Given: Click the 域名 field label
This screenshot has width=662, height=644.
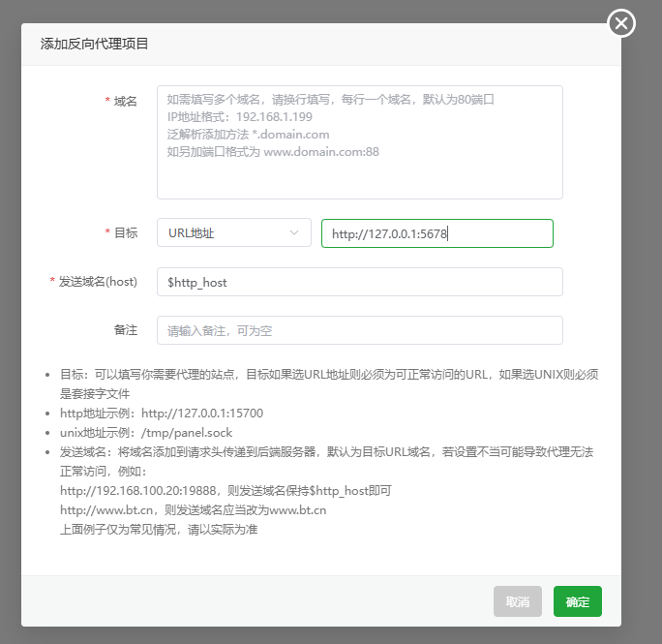Looking at the screenshot, I should point(125,101).
